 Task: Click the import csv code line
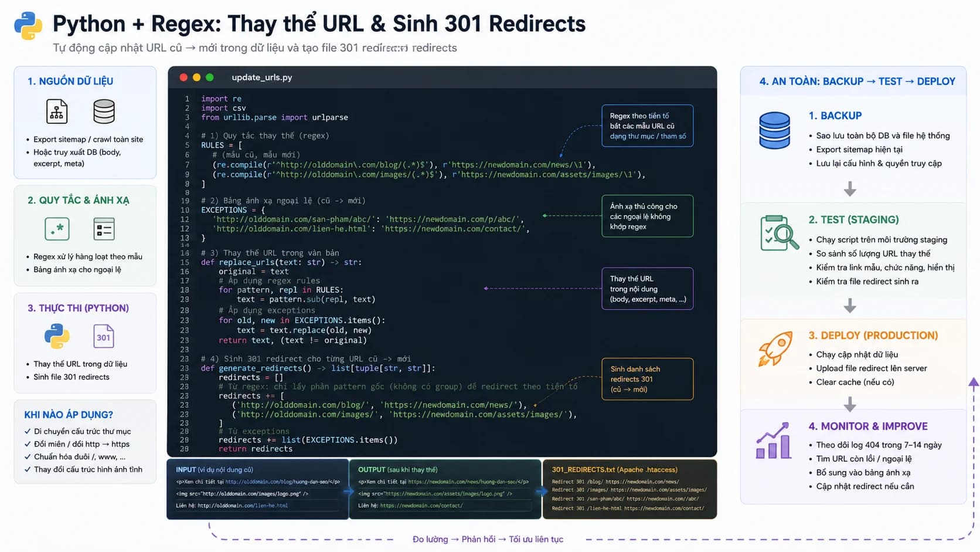223,108
